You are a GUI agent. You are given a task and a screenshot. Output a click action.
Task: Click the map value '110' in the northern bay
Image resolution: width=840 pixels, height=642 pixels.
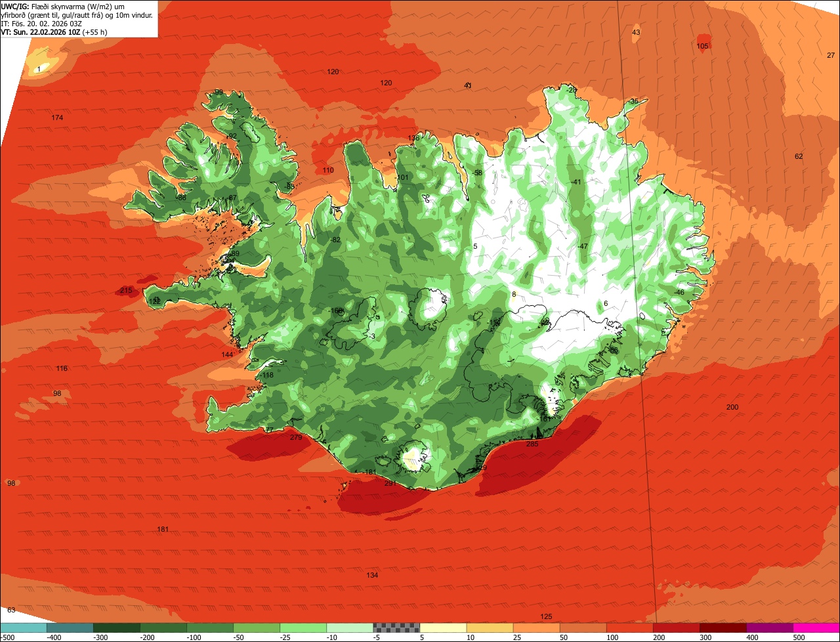pyautogui.click(x=328, y=170)
